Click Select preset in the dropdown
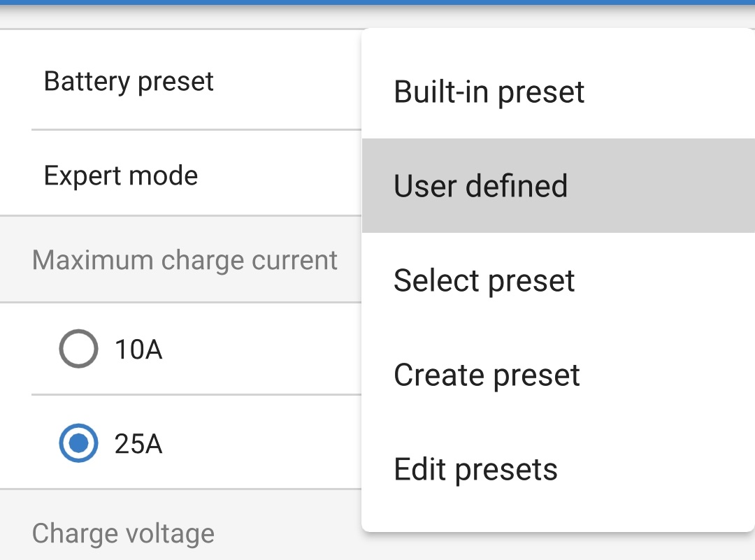The height and width of the screenshot is (560, 755). [484, 280]
